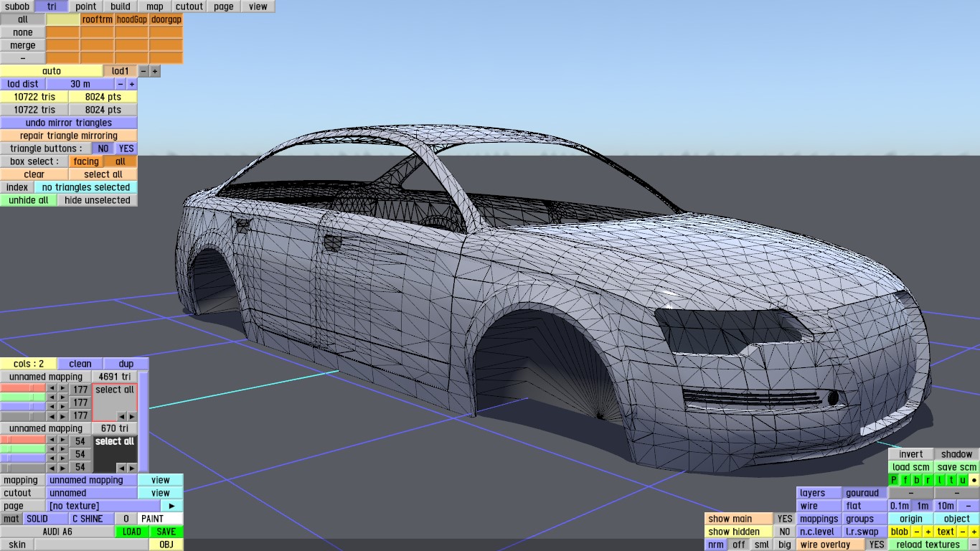This screenshot has width=980, height=551.
Task: Increase red value of the 670 tri mapping
Action: click(x=63, y=440)
